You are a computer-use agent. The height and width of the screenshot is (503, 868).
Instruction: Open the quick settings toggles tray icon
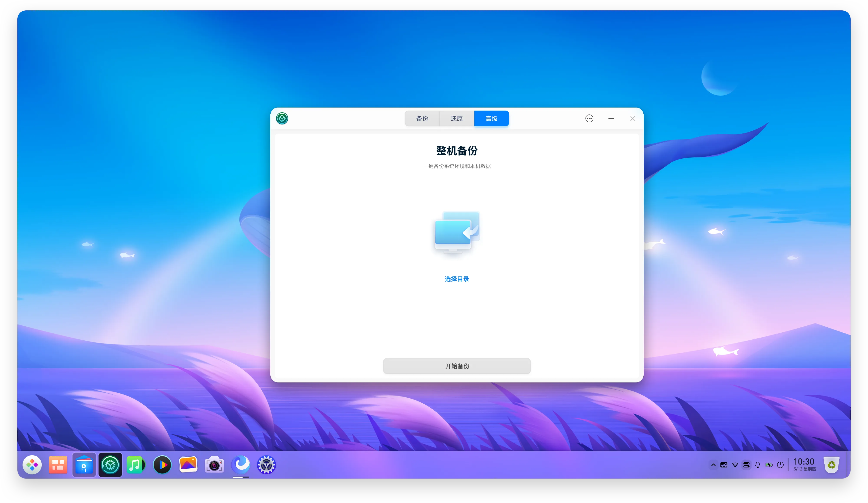pyautogui.click(x=746, y=465)
